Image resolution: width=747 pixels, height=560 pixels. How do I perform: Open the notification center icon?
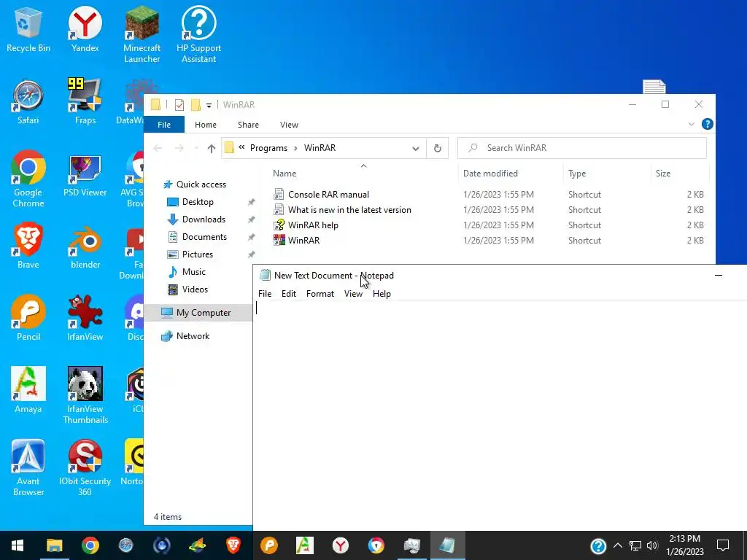click(x=723, y=545)
